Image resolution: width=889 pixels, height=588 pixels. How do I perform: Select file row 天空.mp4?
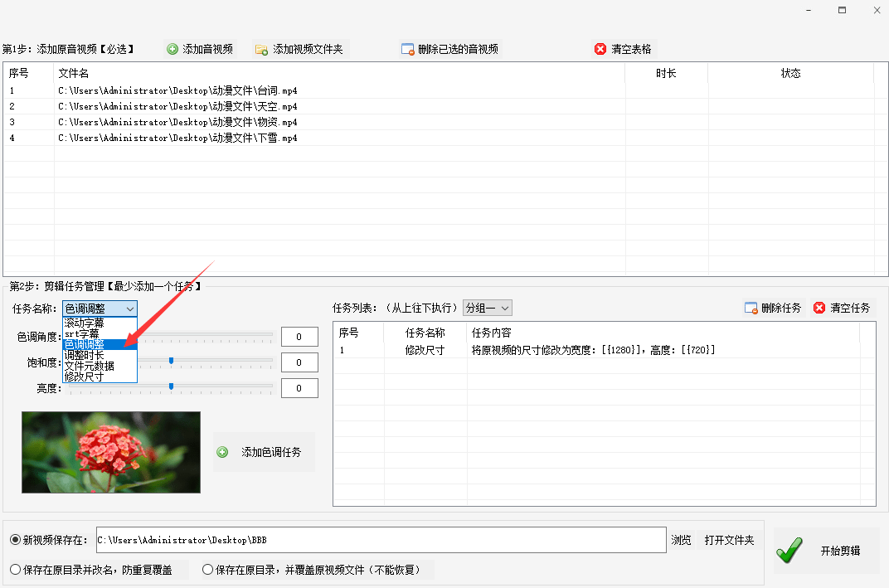(x=438, y=107)
